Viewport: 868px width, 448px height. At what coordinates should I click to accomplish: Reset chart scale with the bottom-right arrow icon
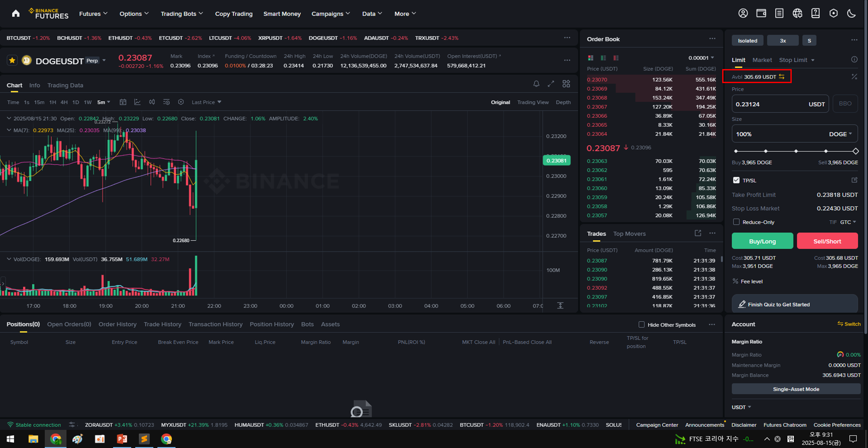(560, 306)
